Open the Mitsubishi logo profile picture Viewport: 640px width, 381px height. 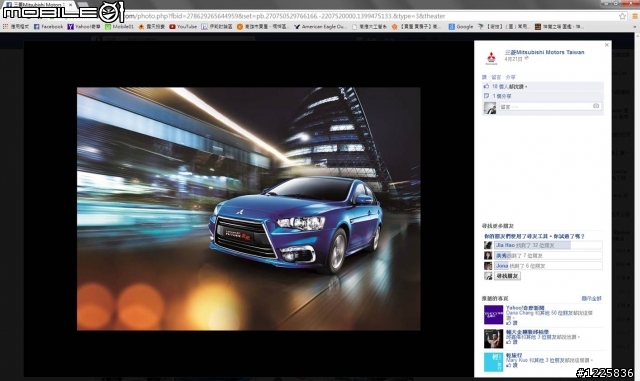pyautogui.click(x=491, y=58)
